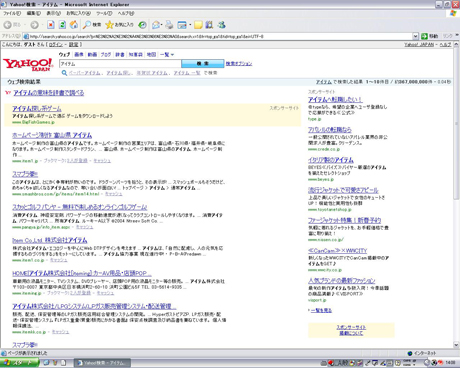This screenshot has height=368, width=460.
Task: Open the History pane icon
Action: [x=143, y=25]
